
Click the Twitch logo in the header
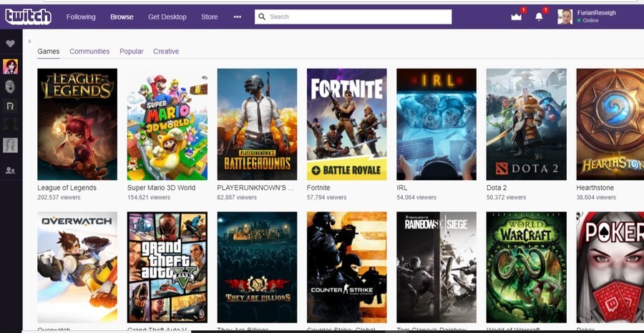coord(28,16)
